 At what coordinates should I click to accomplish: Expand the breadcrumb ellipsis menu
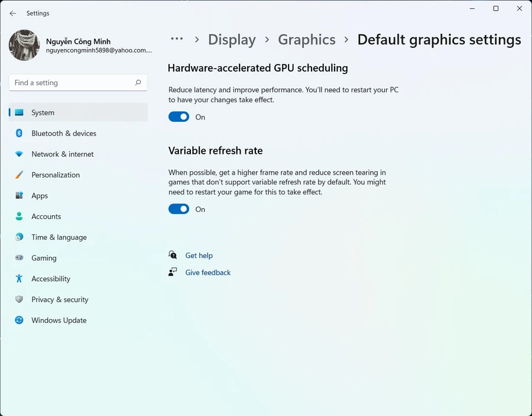click(x=177, y=39)
